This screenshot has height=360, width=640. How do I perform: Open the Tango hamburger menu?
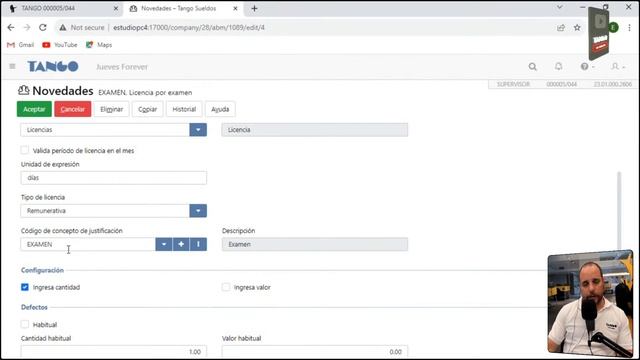click(x=12, y=66)
